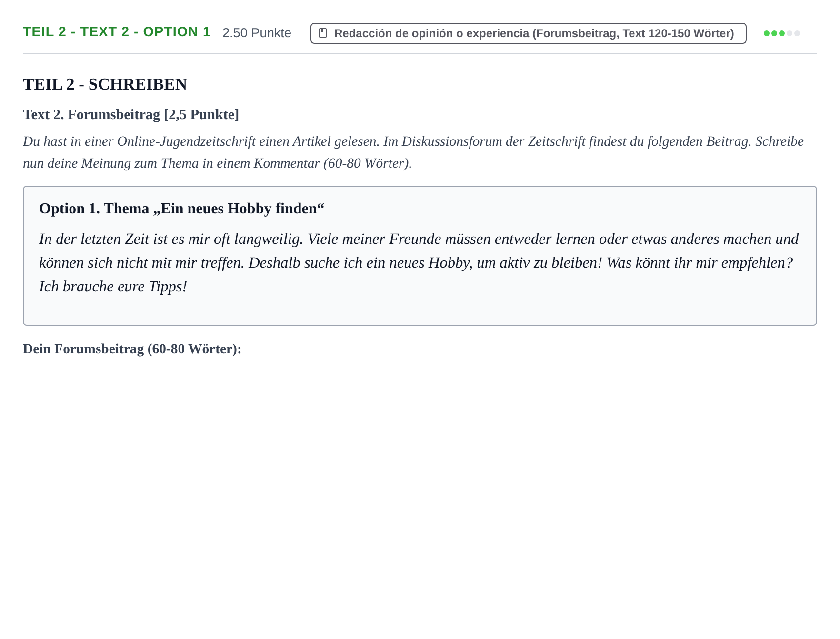Click the bookmark icon in the Redacción badge
This screenshot has height=639, width=840.
coord(323,33)
